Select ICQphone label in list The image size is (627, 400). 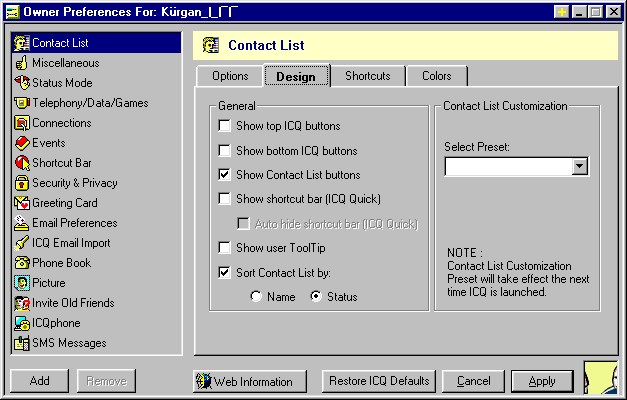tap(56, 323)
